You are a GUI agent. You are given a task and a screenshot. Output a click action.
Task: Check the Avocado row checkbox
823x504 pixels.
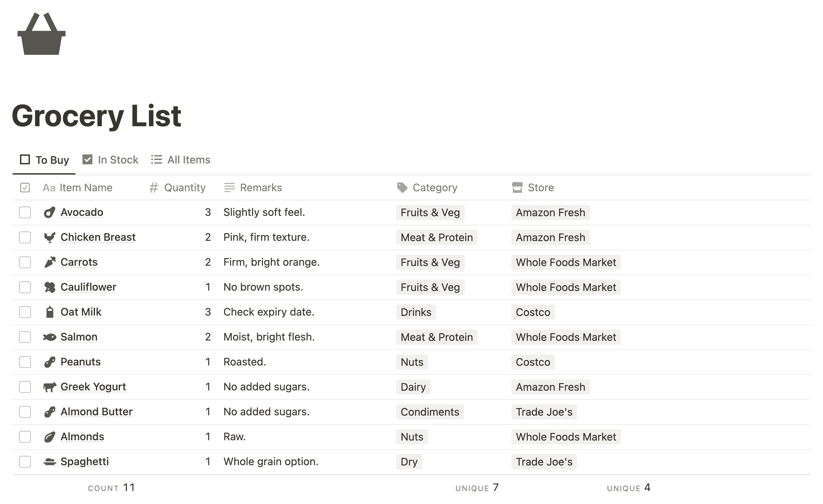(25, 213)
